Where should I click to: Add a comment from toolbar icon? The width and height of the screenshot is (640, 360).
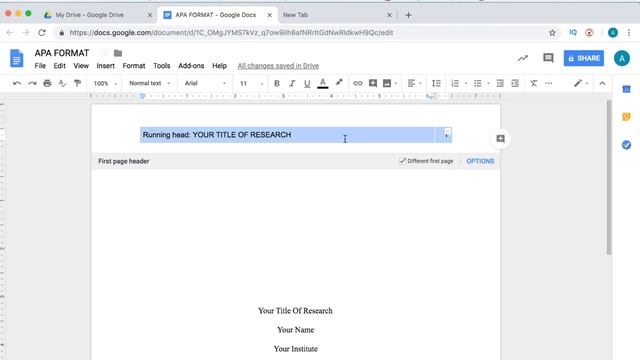click(x=373, y=83)
